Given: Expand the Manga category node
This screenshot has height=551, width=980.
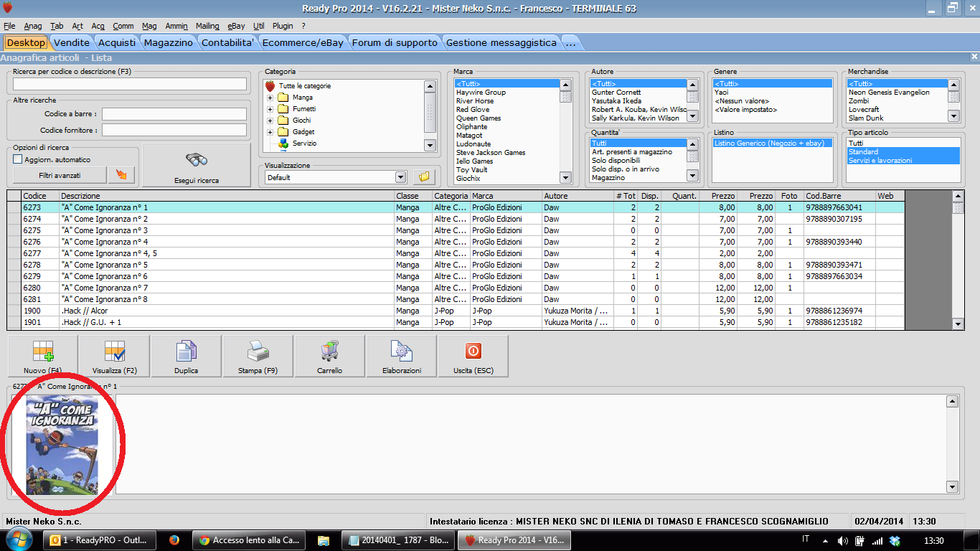Looking at the screenshot, I should pos(270,98).
